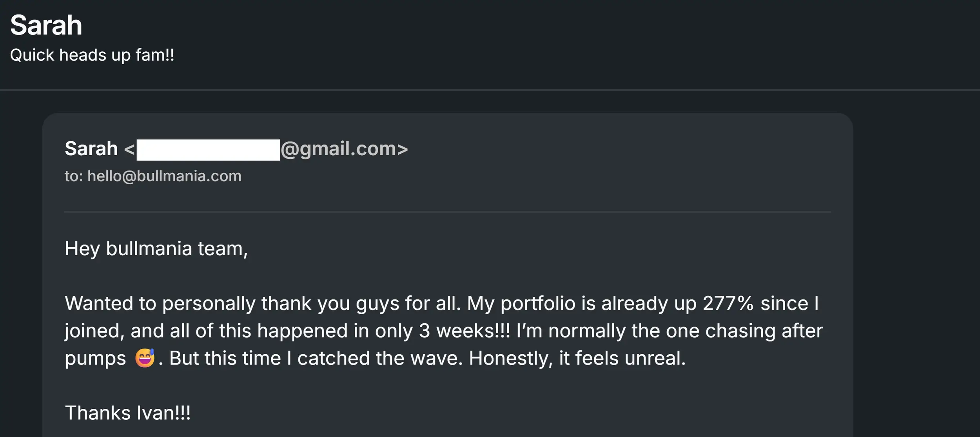Click the "to:" label before the recipient
This screenshot has height=437, width=980.
74,176
